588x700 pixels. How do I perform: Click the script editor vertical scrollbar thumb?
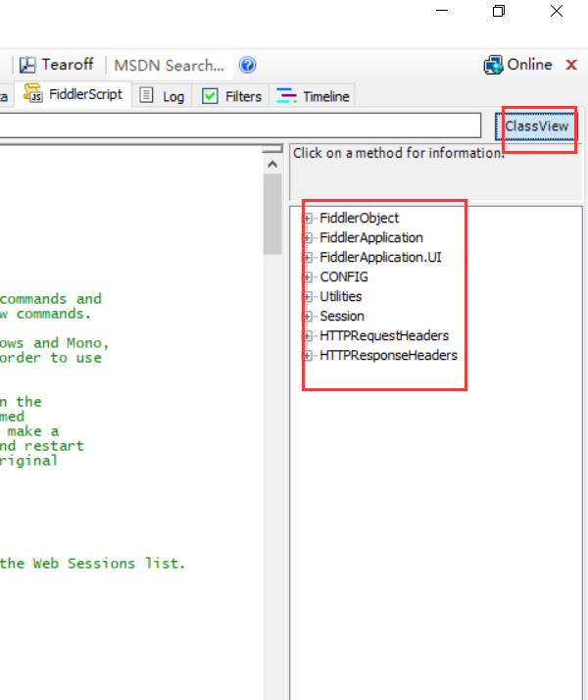coord(272,215)
